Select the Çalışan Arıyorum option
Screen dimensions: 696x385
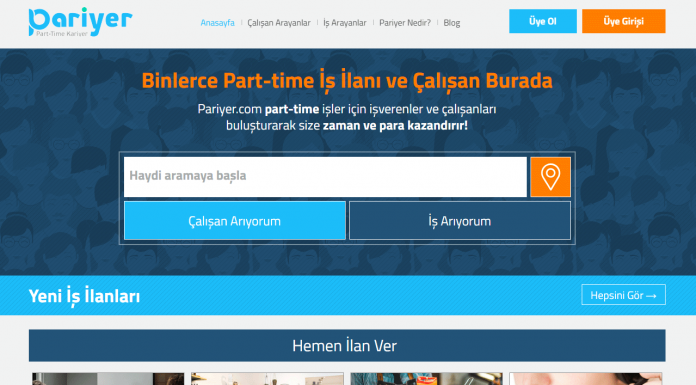[235, 221]
